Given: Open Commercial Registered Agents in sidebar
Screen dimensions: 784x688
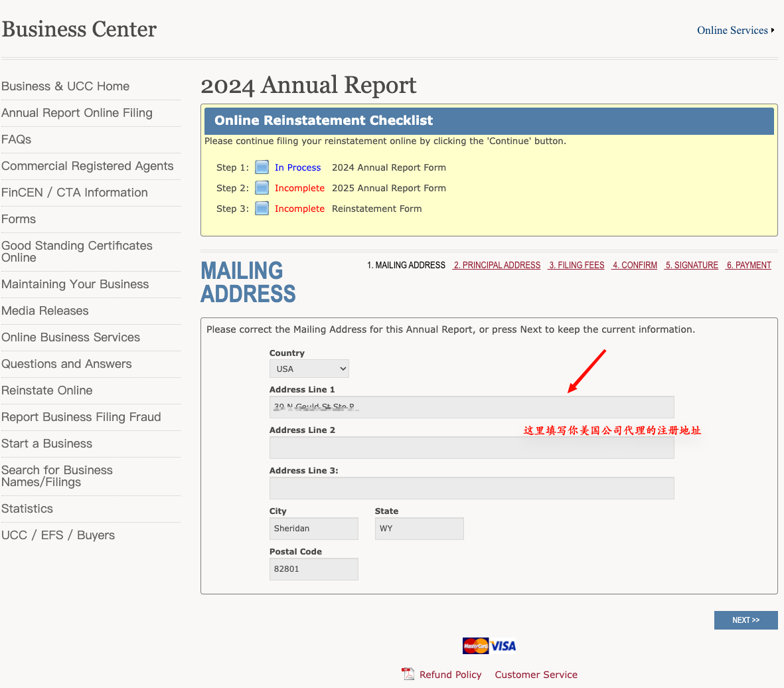Looking at the screenshot, I should click(x=88, y=166).
